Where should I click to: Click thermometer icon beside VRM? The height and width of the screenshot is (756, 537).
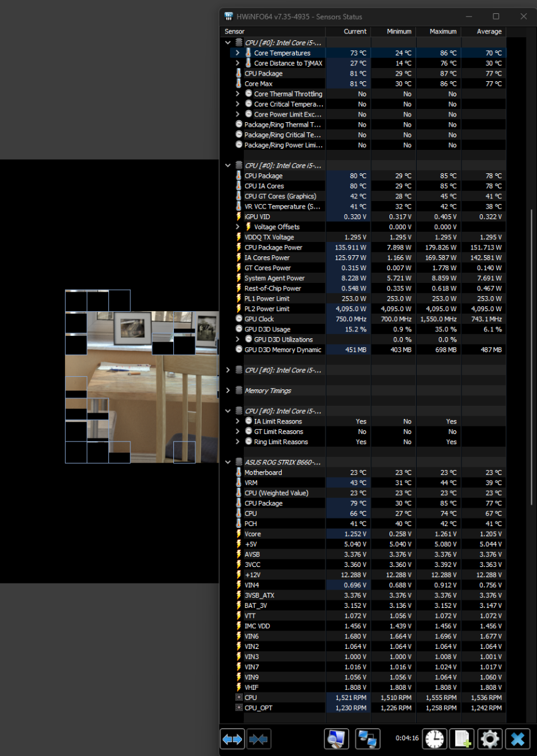point(239,483)
